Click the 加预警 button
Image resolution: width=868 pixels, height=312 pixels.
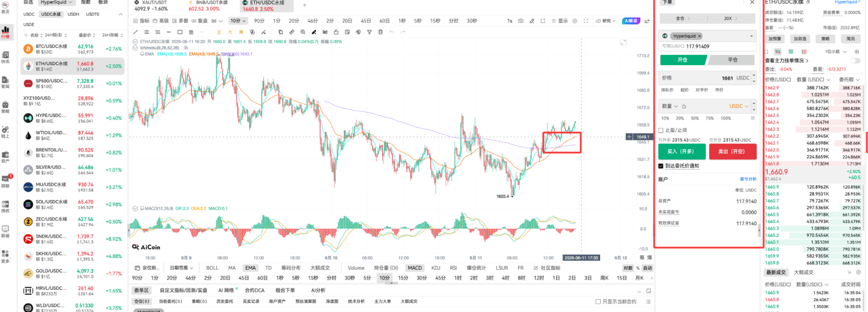775,39
